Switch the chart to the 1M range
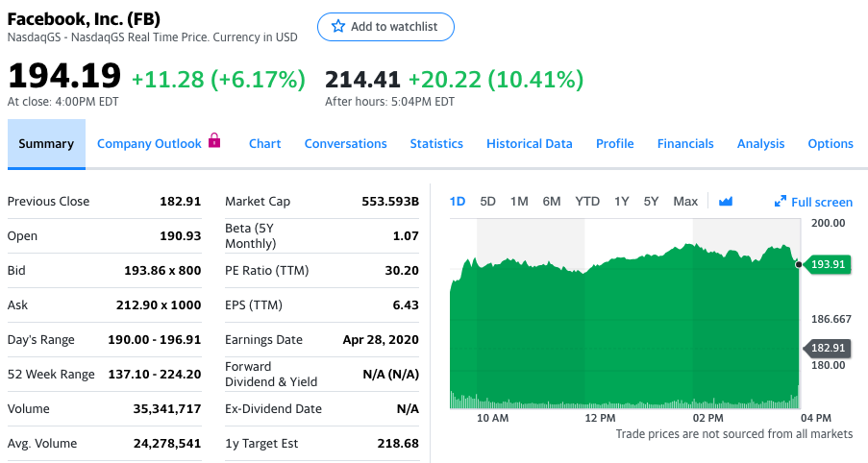Viewport: 868px width, 463px height. 519,202
